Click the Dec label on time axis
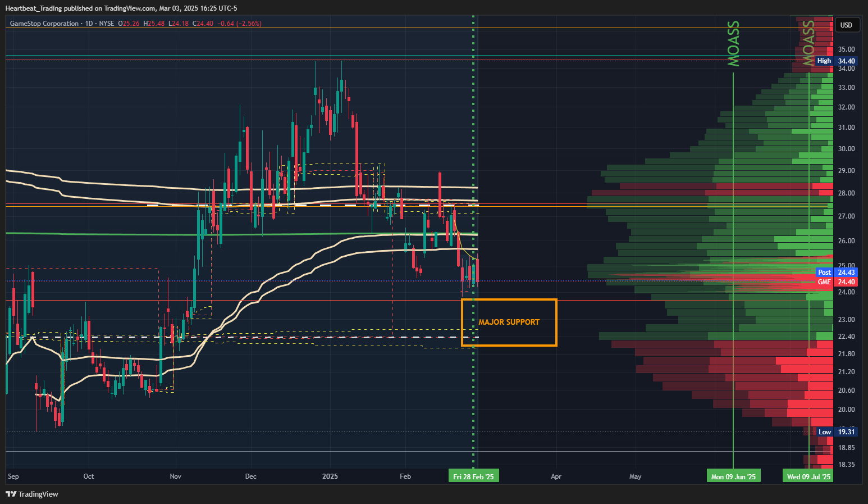Screen dimensions: 868x504 tap(251, 476)
